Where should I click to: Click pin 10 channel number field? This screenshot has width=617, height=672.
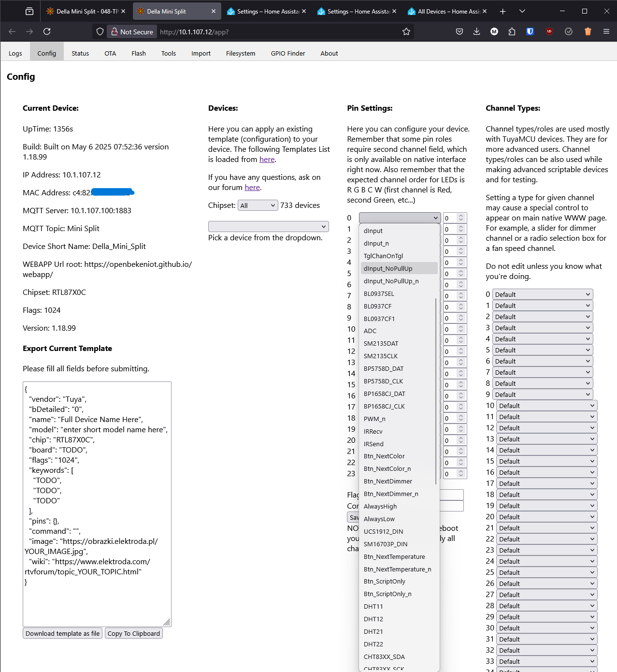pos(455,329)
